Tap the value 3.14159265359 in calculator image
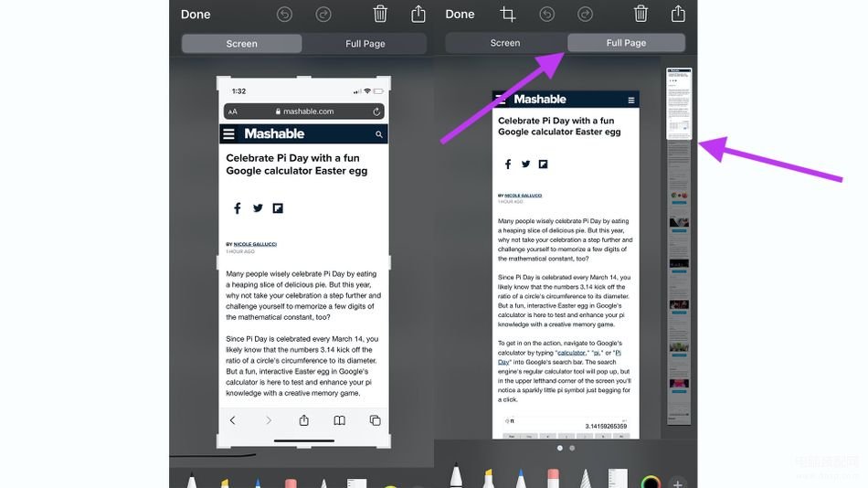 pyautogui.click(x=606, y=427)
